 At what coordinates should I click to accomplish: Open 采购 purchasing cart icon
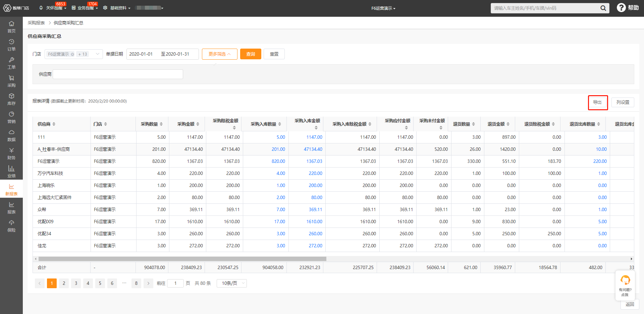click(11, 81)
